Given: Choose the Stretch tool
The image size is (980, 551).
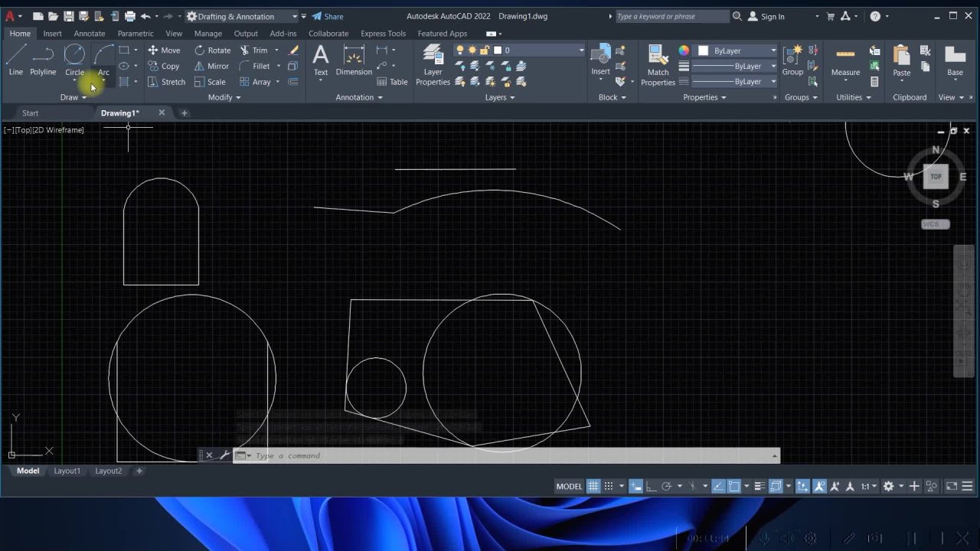Looking at the screenshot, I should tap(166, 82).
